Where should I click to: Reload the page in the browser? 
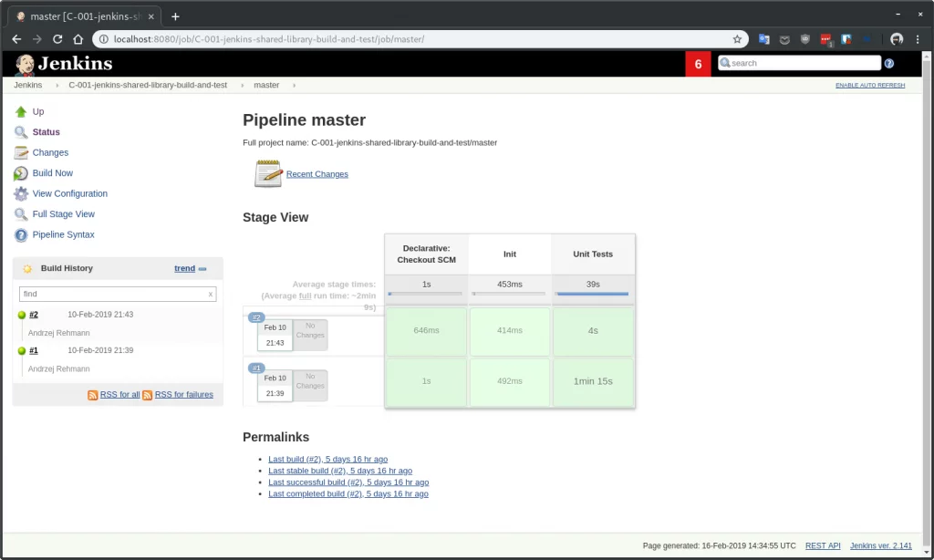57,39
